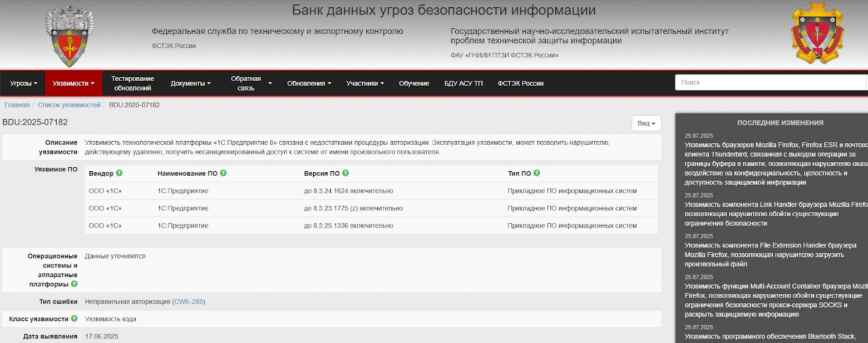This screenshot has width=868, height=343.
Task: Open the help tooltip next to Вендор column
Action: 120,173
